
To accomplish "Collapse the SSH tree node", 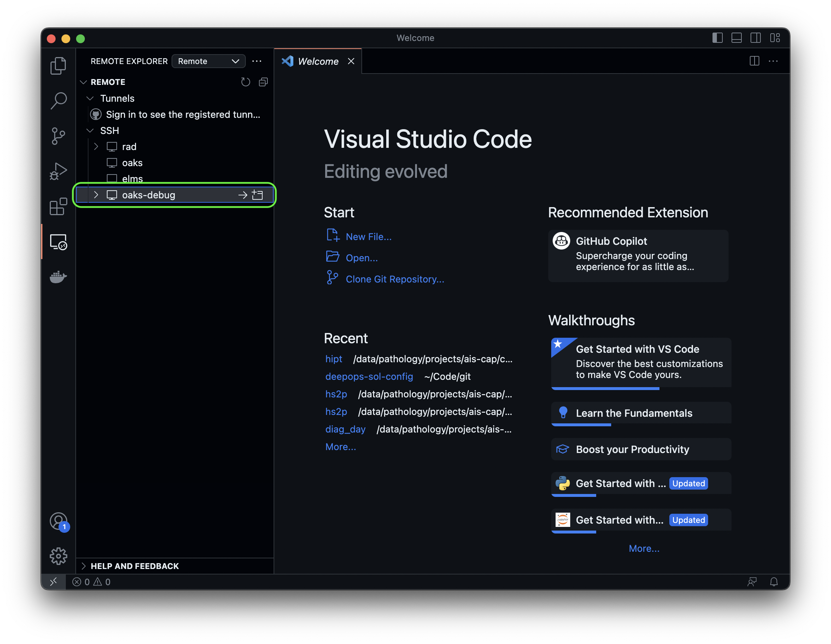I will pos(90,131).
